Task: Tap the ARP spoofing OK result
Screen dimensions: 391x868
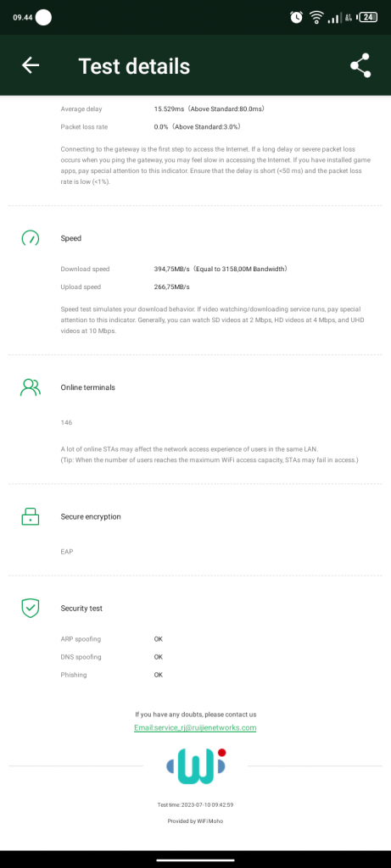Action: click(x=159, y=639)
